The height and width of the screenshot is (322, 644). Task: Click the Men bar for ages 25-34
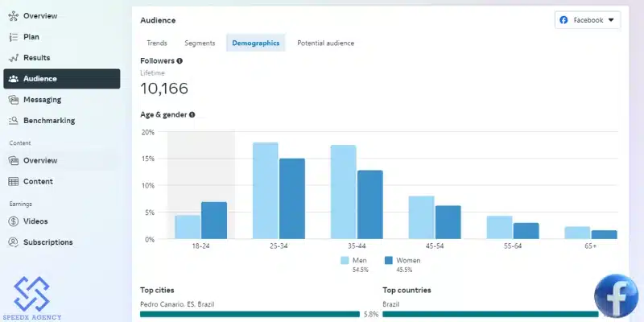click(x=265, y=191)
